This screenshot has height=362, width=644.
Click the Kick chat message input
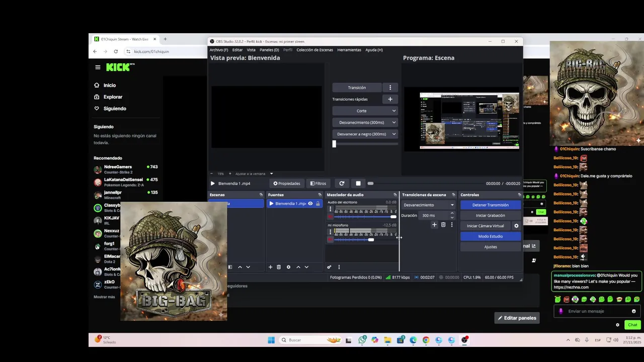[x=598, y=311]
